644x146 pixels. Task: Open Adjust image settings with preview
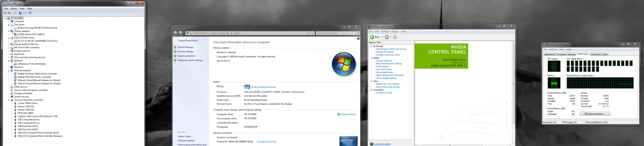click(391, 49)
